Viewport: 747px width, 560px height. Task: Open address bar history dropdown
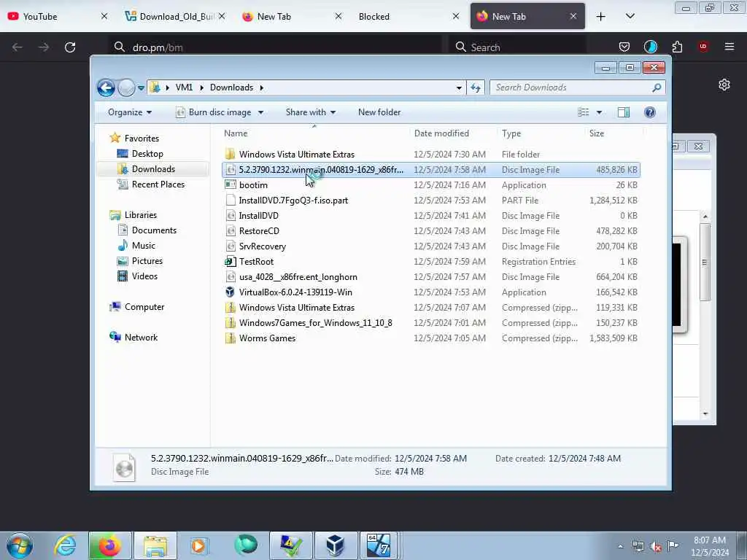click(x=459, y=87)
